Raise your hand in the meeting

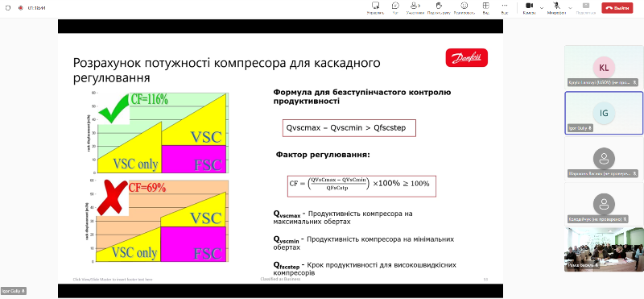(439, 8)
